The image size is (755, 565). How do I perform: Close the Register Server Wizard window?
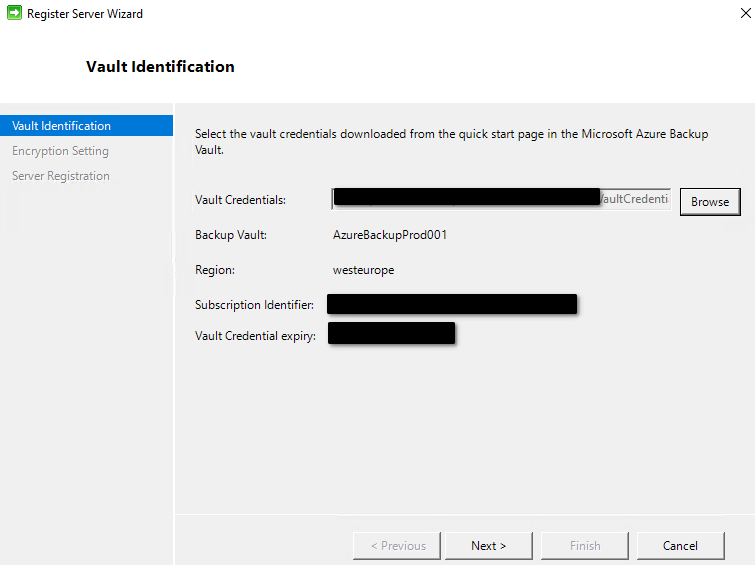pos(745,13)
